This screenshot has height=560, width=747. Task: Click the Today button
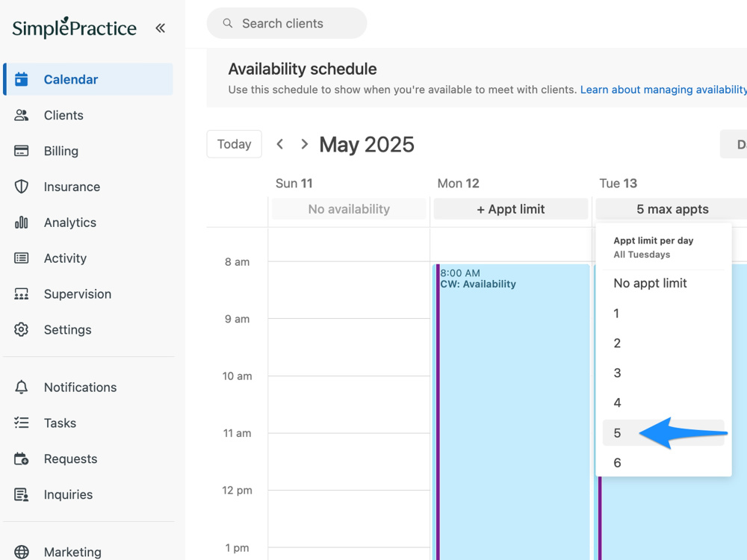(x=234, y=144)
